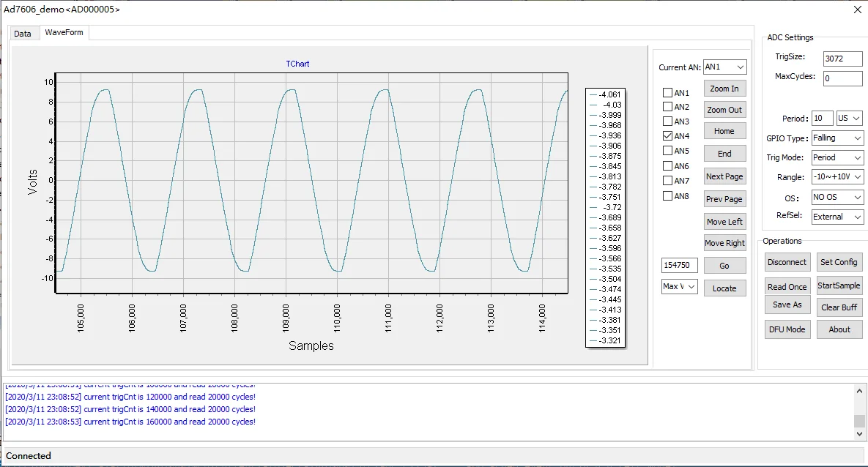Screen dimensions: 868x467
Task: Focus the MaxCycles input field
Action: click(x=842, y=78)
